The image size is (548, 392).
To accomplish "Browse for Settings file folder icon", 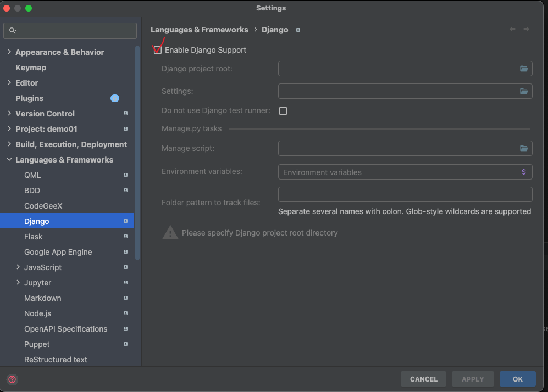I will click(x=523, y=91).
